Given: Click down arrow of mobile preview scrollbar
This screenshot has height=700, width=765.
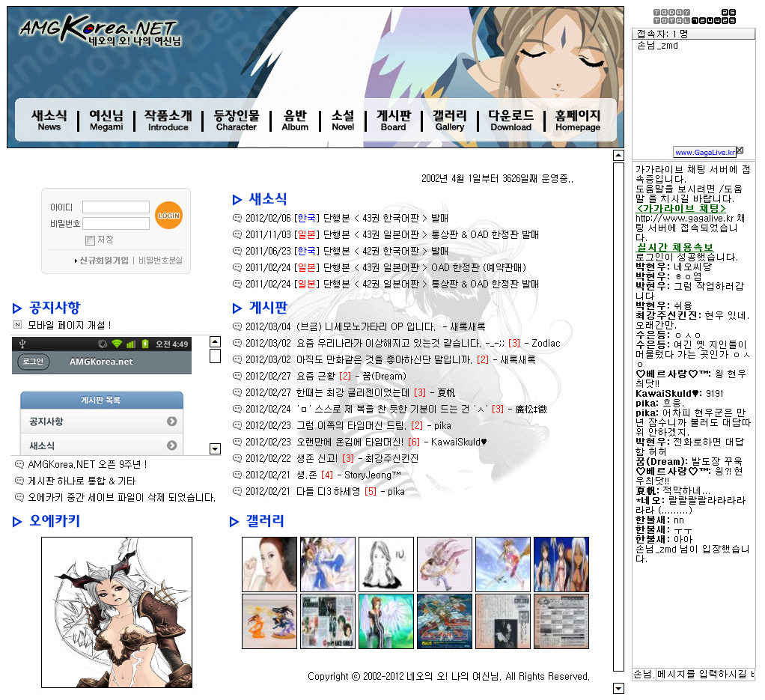Looking at the screenshot, I should click(x=215, y=448).
